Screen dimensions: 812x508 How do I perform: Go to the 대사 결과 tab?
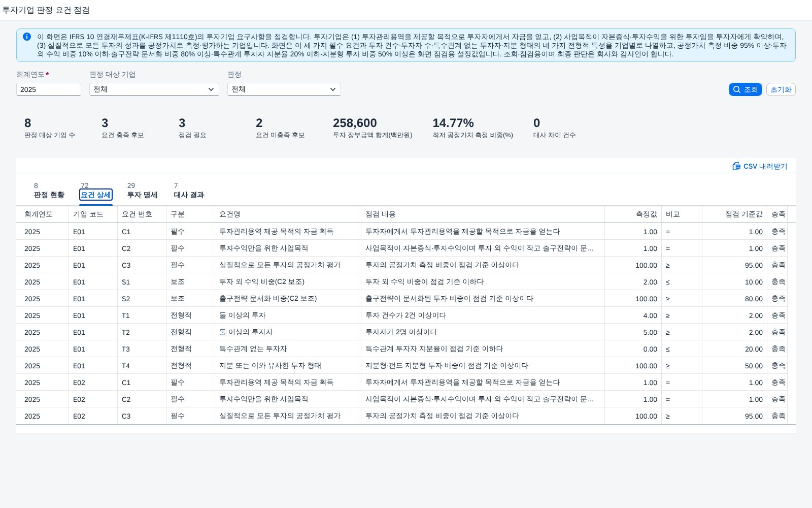click(189, 195)
